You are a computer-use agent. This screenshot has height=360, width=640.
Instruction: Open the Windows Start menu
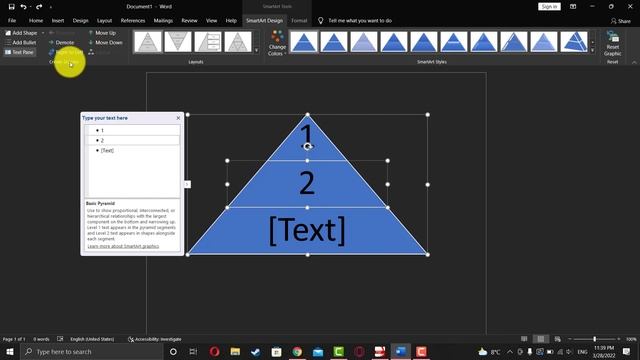coord(10,351)
